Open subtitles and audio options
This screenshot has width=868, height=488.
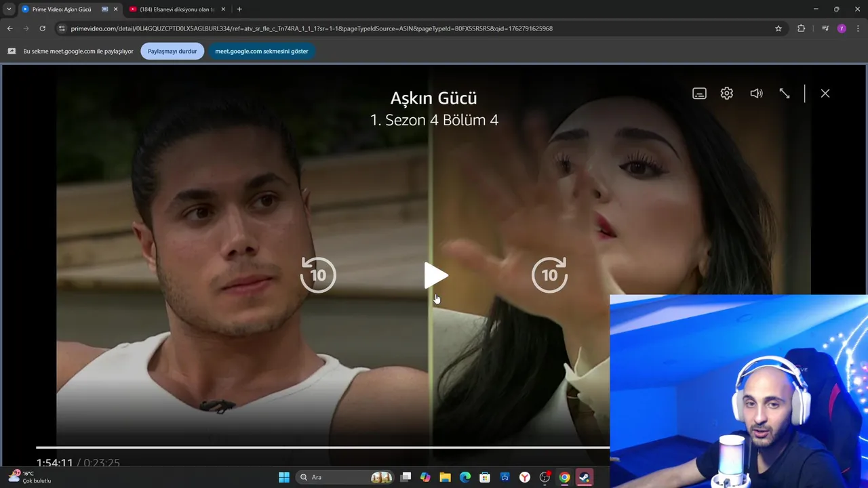click(699, 94)
